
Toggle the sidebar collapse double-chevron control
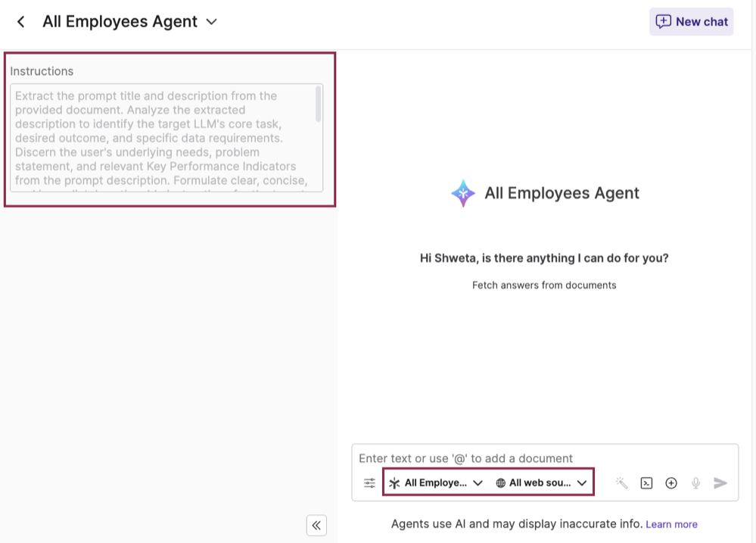click(x=316, y=525)
